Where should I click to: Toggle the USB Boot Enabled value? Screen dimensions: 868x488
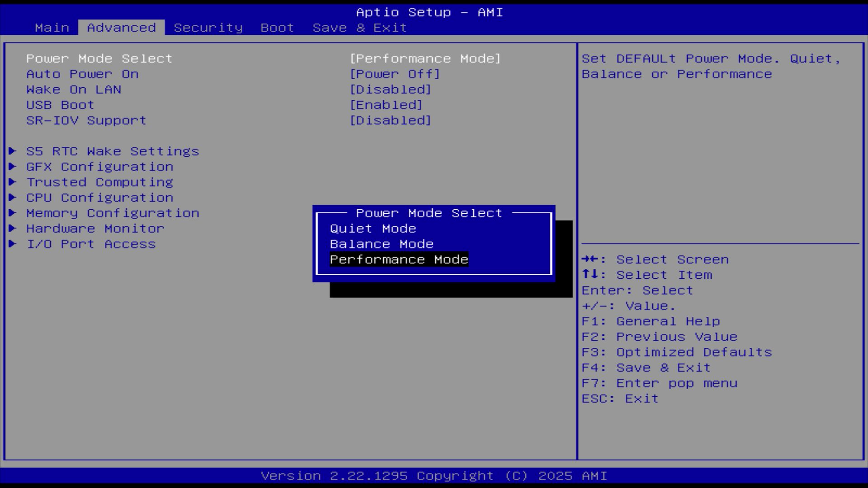(x=386, y=105)
